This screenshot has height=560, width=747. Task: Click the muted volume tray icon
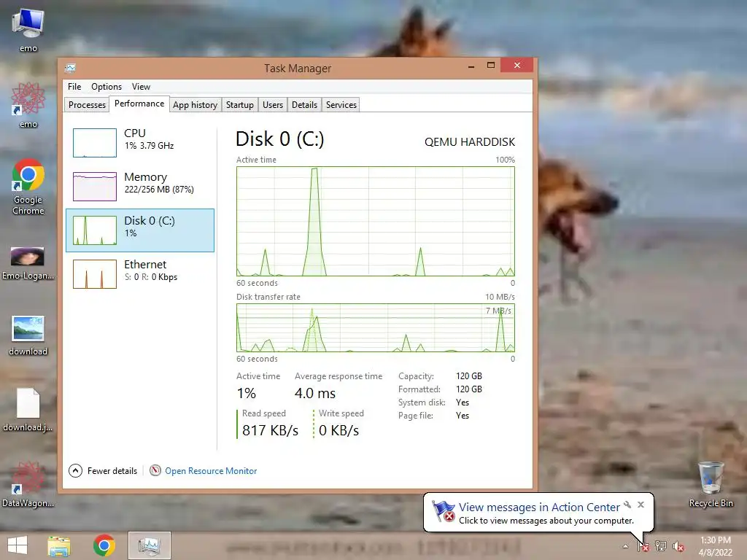tap(678, 546)
